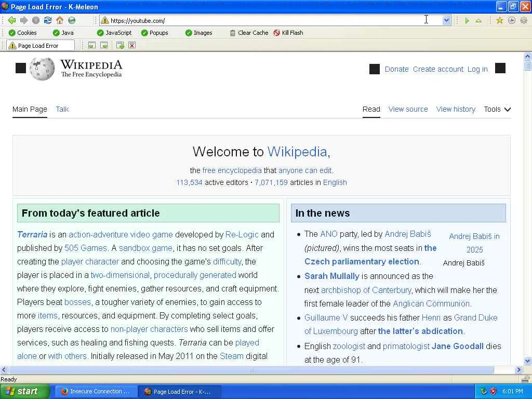Click the black square after Log in
The image size is (532, 399).
pos(500,68)
